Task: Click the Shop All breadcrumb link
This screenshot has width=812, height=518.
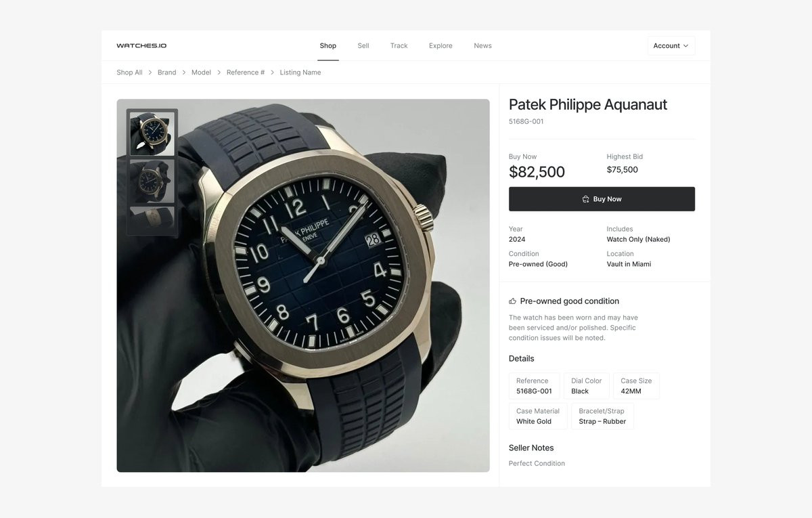Action: click(129, 72)
